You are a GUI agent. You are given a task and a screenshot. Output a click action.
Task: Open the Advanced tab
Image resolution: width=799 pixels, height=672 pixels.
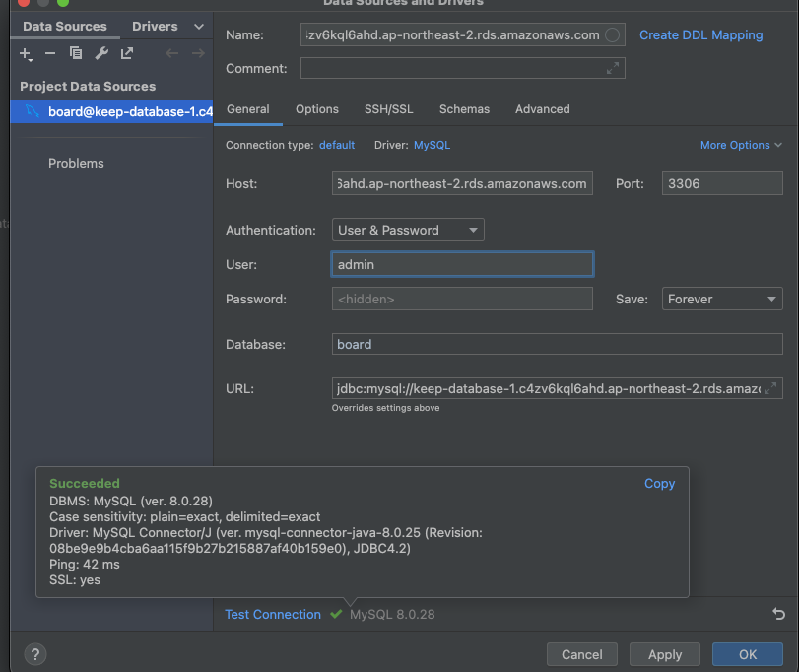click(542, 109)
